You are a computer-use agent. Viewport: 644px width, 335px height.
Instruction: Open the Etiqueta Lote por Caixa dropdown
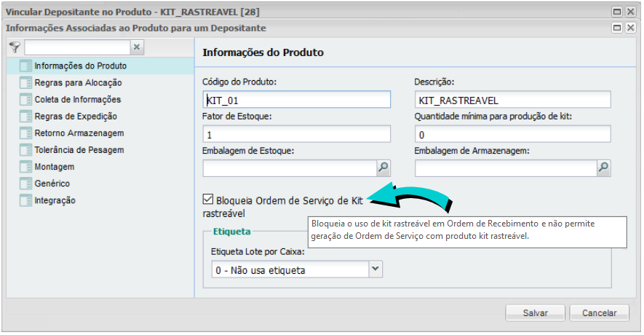375,269
